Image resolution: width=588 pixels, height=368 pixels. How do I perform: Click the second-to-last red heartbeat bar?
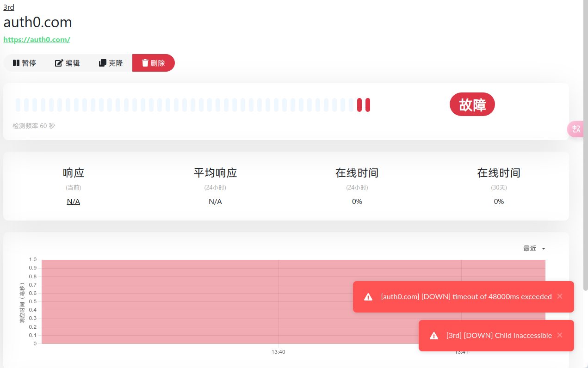pyautogui.click(x=359, y=105)
